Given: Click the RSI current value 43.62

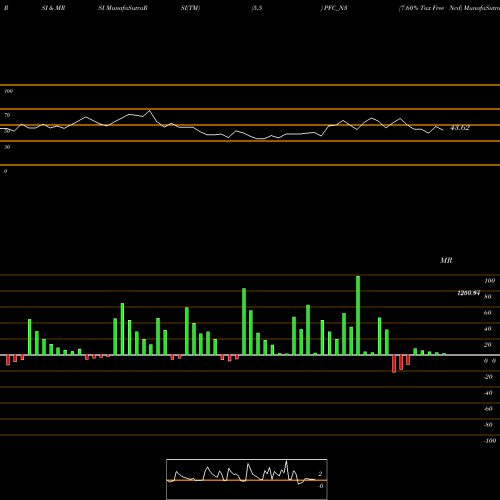Looking at the screenshot, I should (x=460, y=128).
